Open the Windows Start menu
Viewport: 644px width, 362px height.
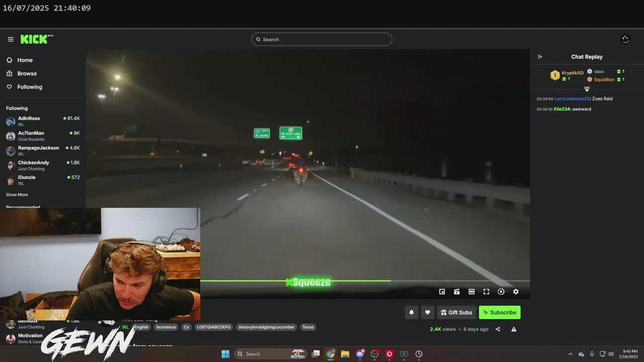click(225, 354)
